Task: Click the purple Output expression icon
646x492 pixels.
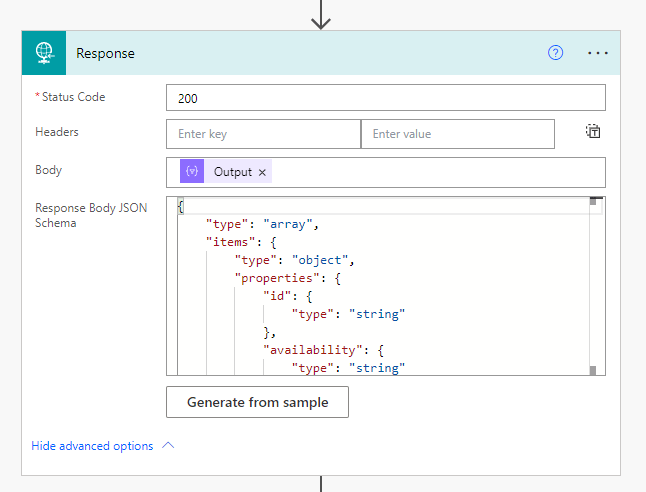Action: pos(191,172)
